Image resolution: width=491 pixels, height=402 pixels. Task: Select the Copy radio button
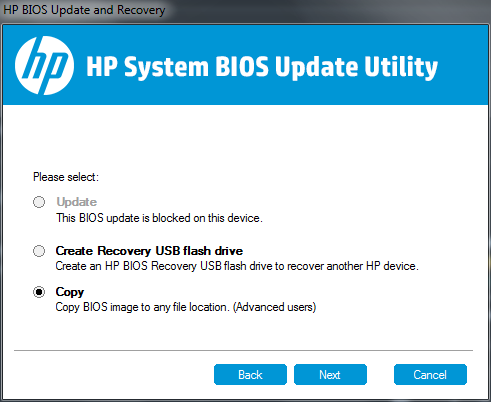coord(39,292)
